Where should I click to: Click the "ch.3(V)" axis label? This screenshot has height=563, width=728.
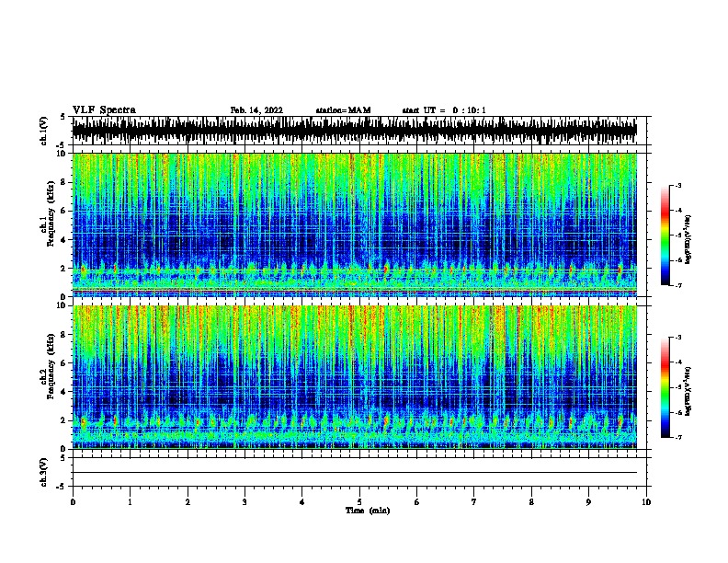click(x=44, y=473)
